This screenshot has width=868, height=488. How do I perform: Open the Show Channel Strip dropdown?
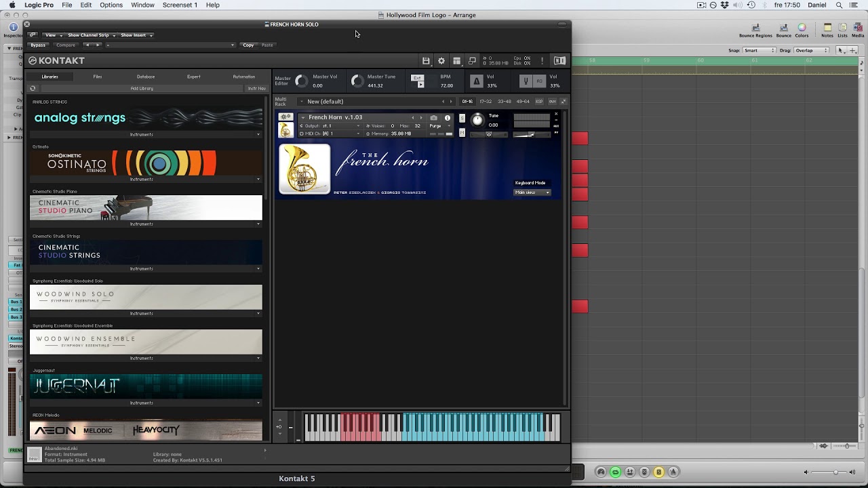click(x=91, y=35)
